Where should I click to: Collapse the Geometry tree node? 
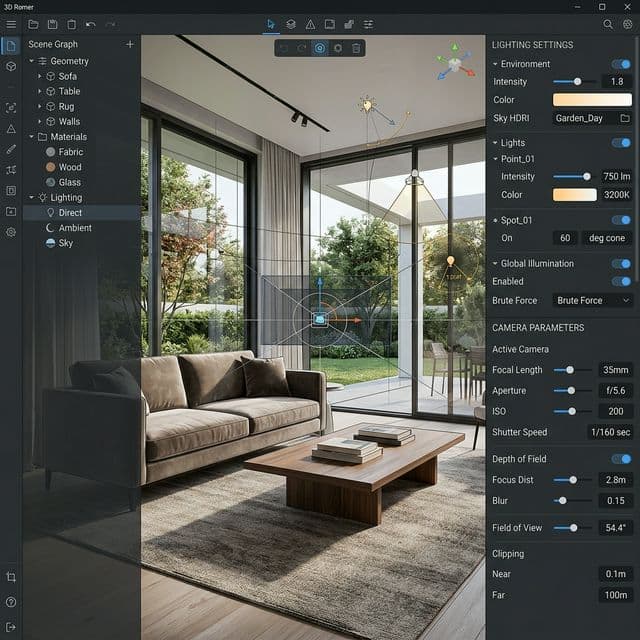click(31, 61)
